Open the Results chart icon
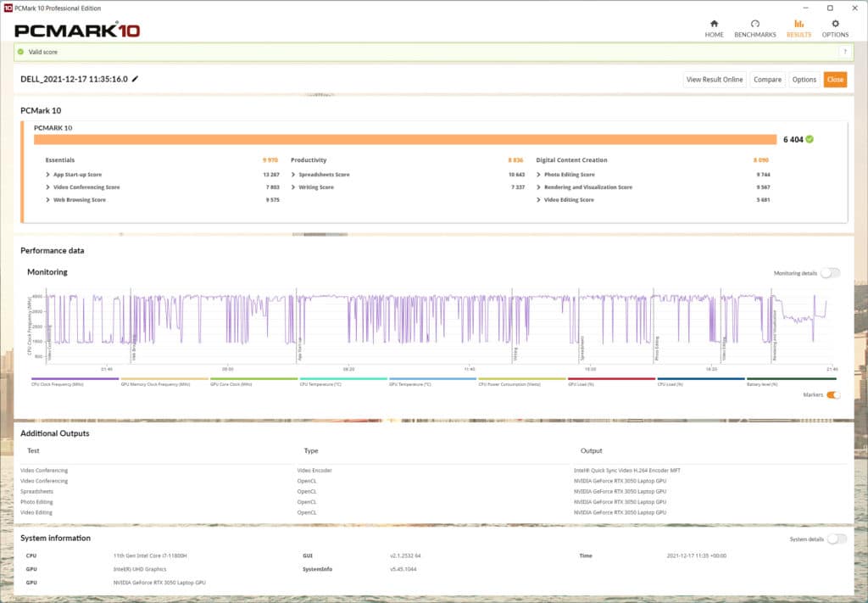The image size is (868, 603). point(798,23)
